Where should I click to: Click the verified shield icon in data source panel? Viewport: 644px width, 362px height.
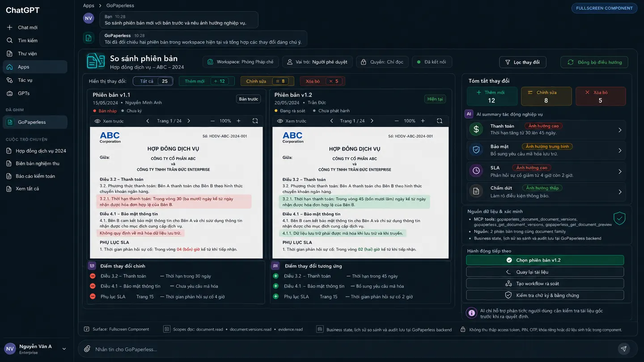(619, 218)
